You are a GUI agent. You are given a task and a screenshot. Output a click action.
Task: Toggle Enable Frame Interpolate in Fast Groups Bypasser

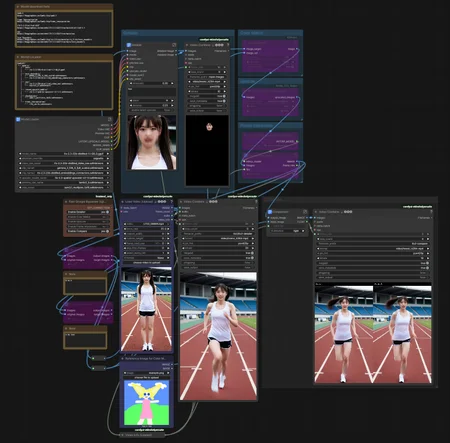coord(88,226)
